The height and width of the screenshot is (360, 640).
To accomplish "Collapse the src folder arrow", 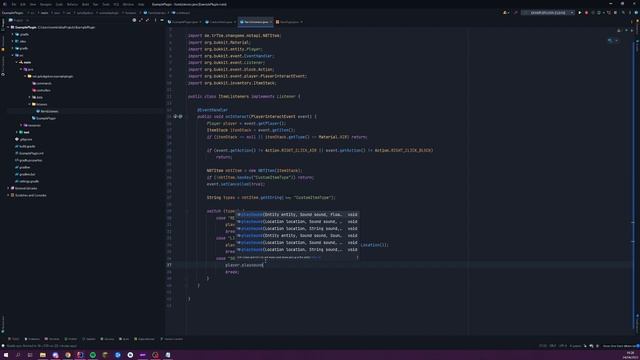I will (13, 55).
